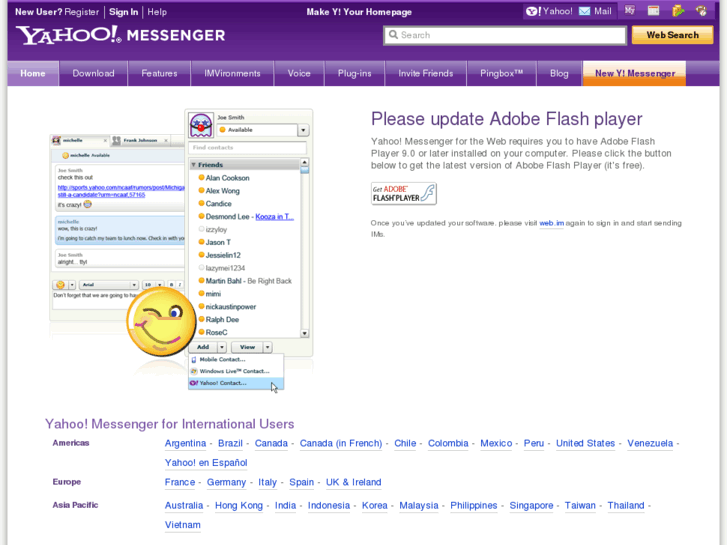727x545 pixels.
Task: Open the Venezuela link
Action: pyautogui.click(x=650, y=443)
